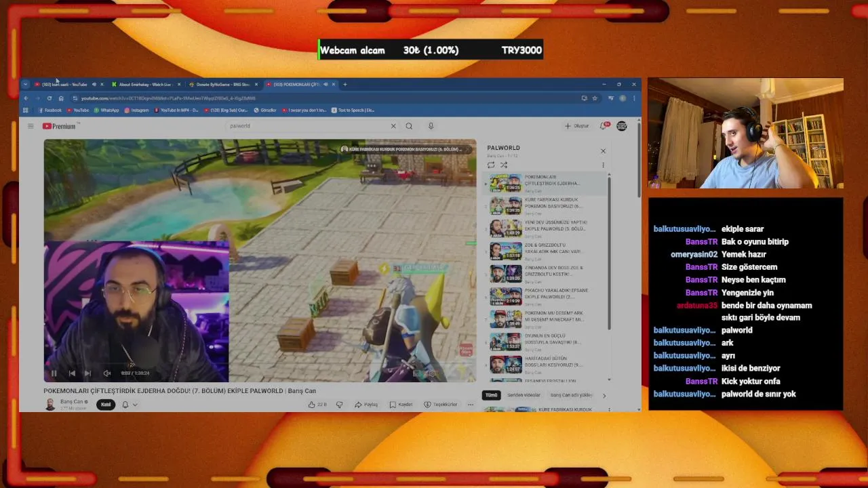Select 'HARİTADAKİ BÜTÜN BOSS'LARI' playlist item

546,364
